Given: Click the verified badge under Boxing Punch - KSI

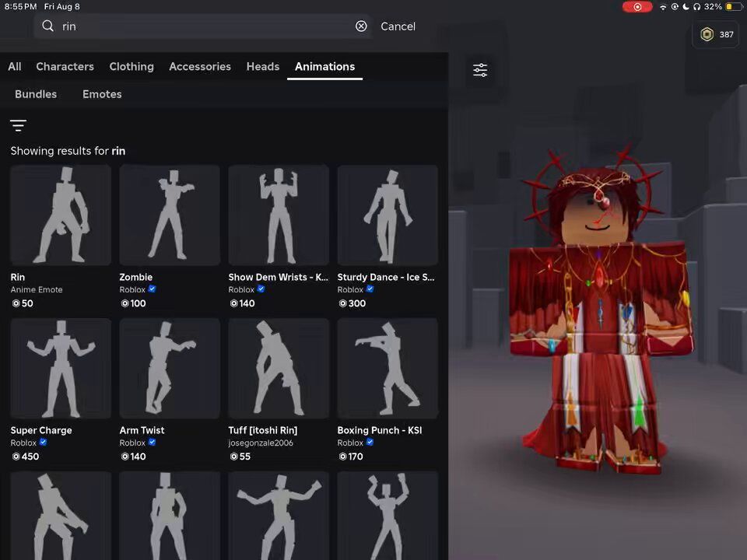Looking at the screenshot, I should [370, 443].
